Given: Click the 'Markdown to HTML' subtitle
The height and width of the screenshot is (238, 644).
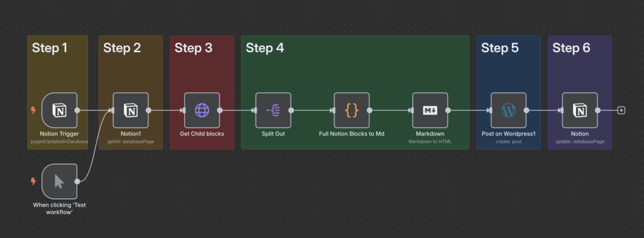Looking at the screenshot, I should [x=430, y=141].
